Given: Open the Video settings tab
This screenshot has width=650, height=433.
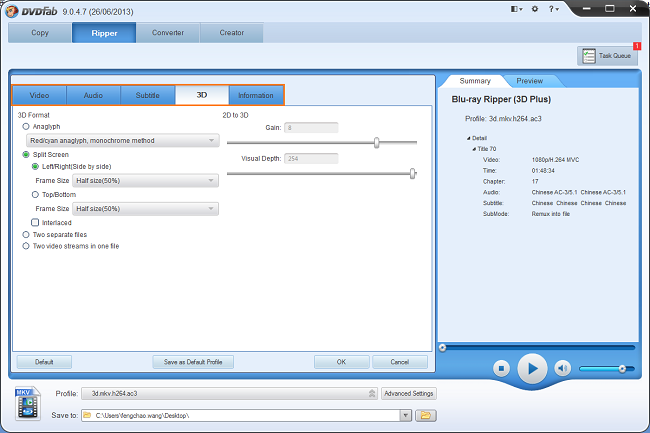Looking at the screenshot, I should [x=39, y=95].
